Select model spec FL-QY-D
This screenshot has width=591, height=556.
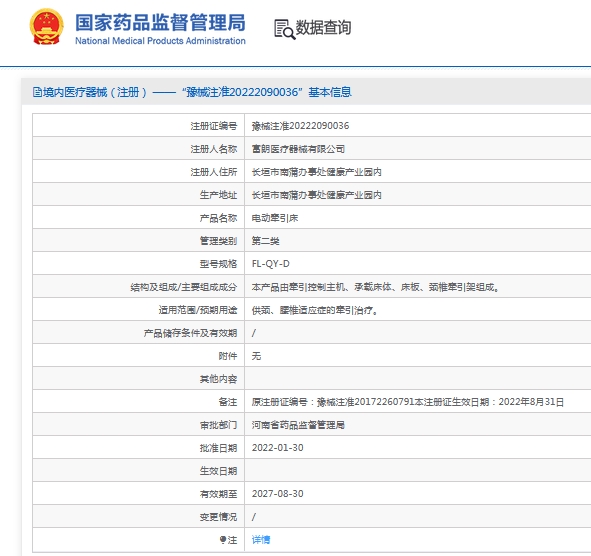(271, 264)
